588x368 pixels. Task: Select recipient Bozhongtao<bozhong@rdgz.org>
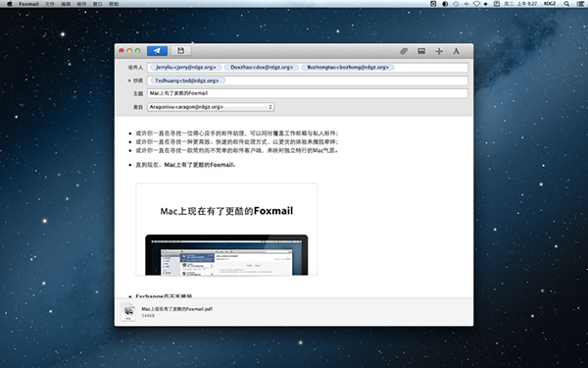[348, 67]
